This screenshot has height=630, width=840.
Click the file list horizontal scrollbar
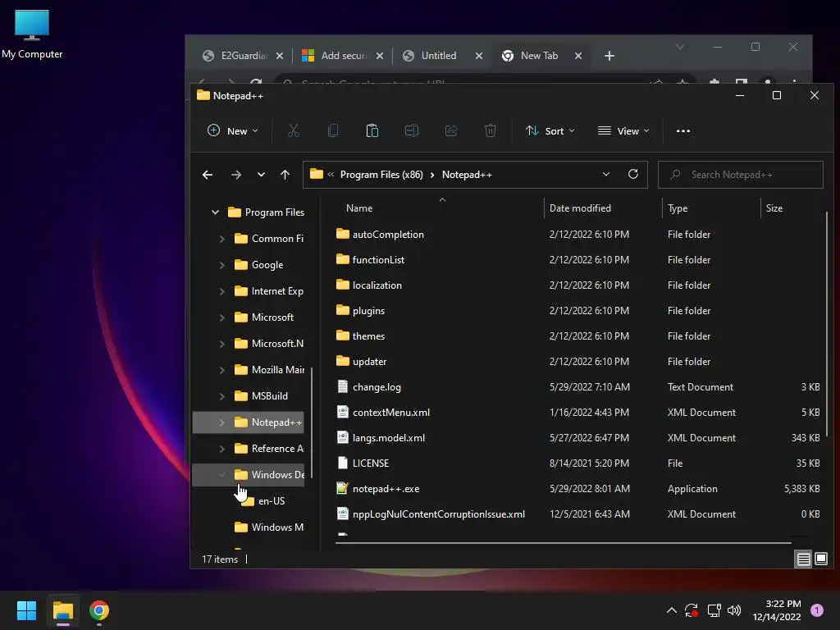tap(563, 543)
